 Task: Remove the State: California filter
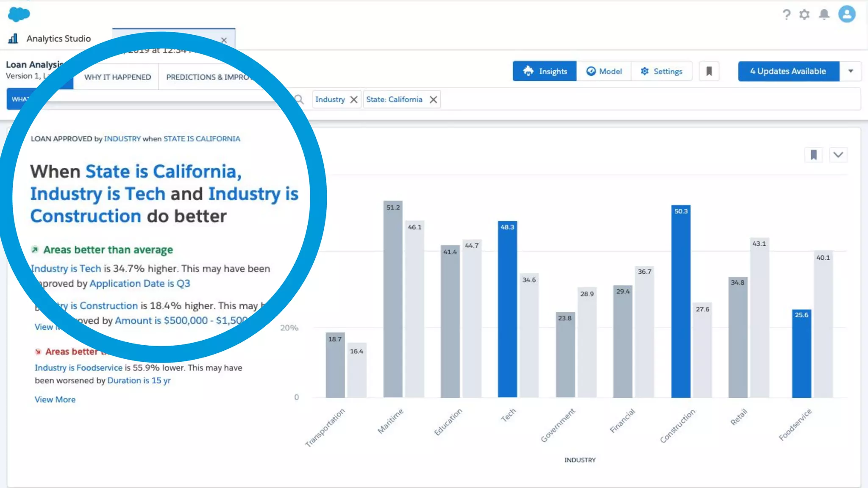(433, 100)
